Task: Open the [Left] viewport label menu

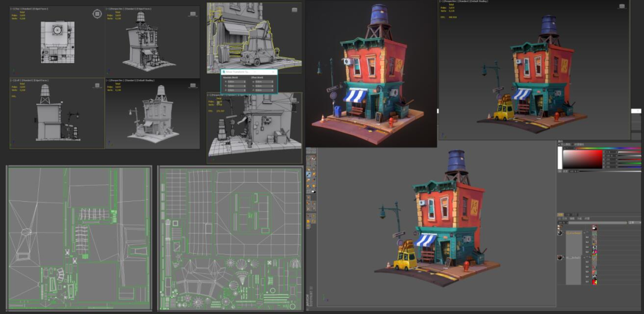Action: click(x=17, y=80)
